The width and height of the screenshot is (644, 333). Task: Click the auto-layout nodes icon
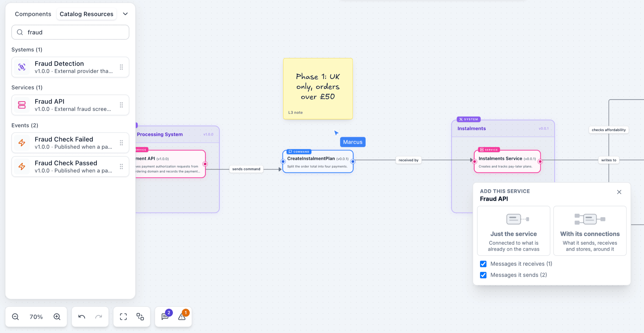(x=140, y=317)
